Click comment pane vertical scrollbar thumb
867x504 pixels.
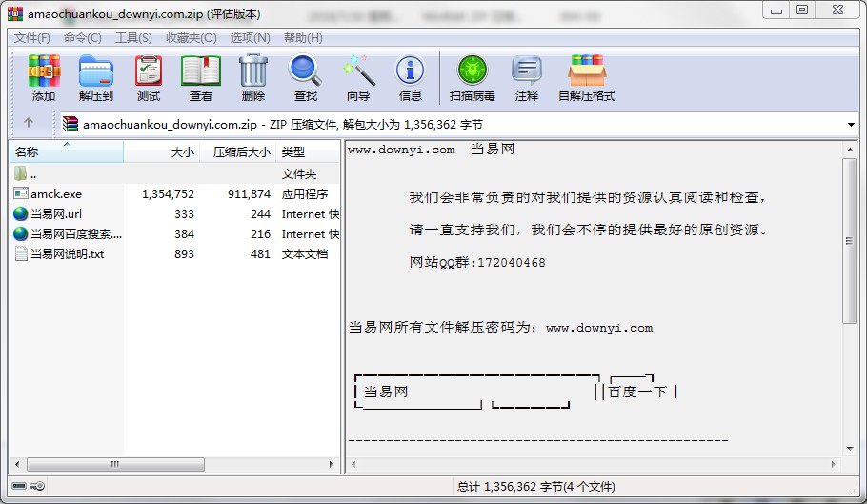[849, 240]
